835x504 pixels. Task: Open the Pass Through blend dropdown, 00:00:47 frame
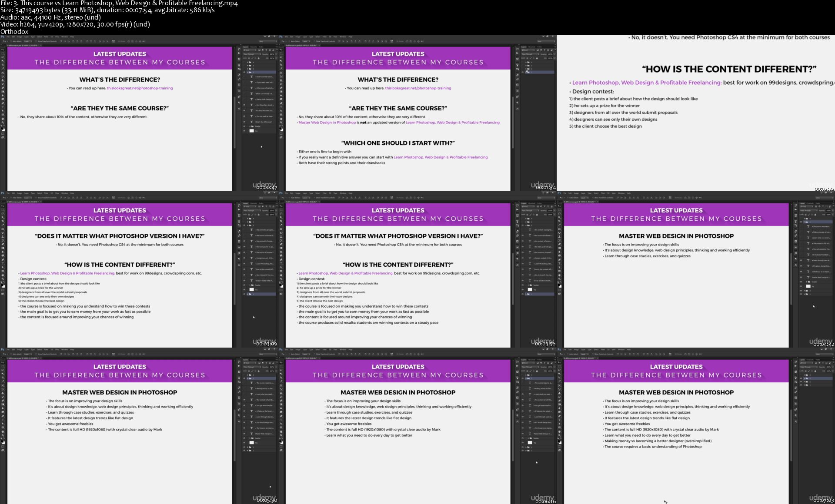coord(252,54)
